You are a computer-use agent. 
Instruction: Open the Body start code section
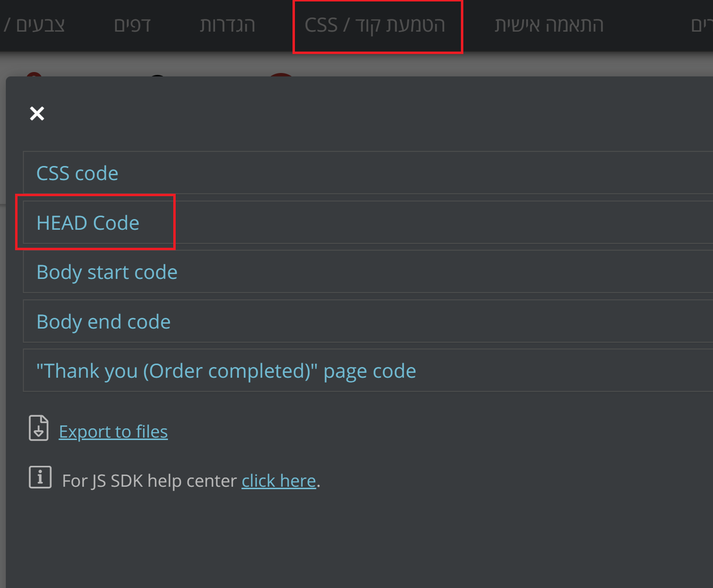click(x=107, y=272)
